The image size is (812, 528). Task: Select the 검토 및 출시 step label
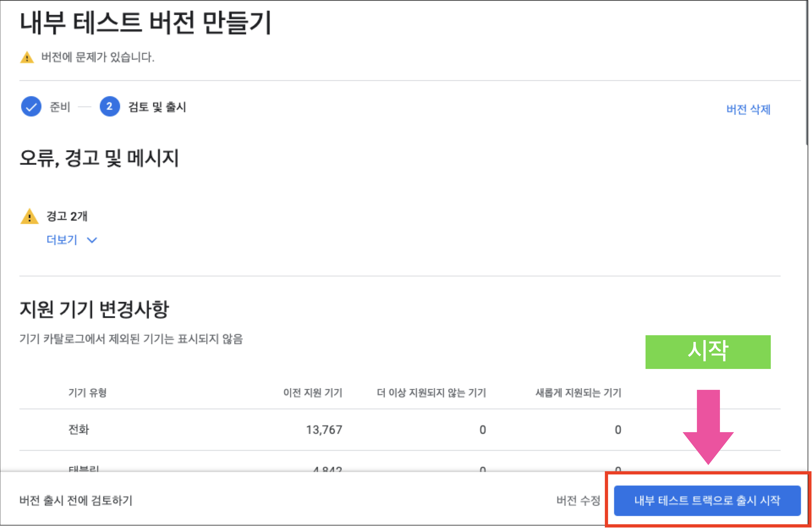point(157,107)
